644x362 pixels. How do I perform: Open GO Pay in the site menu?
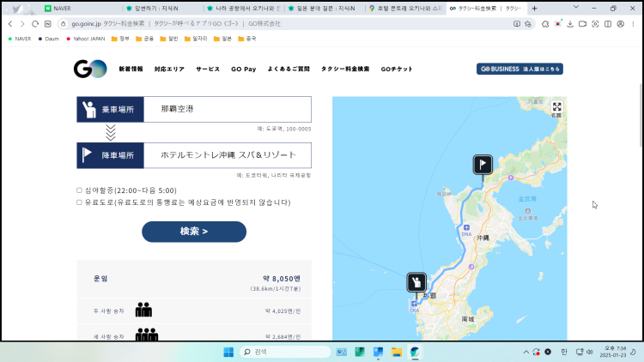pyautogui.click(x=244, y=69)
